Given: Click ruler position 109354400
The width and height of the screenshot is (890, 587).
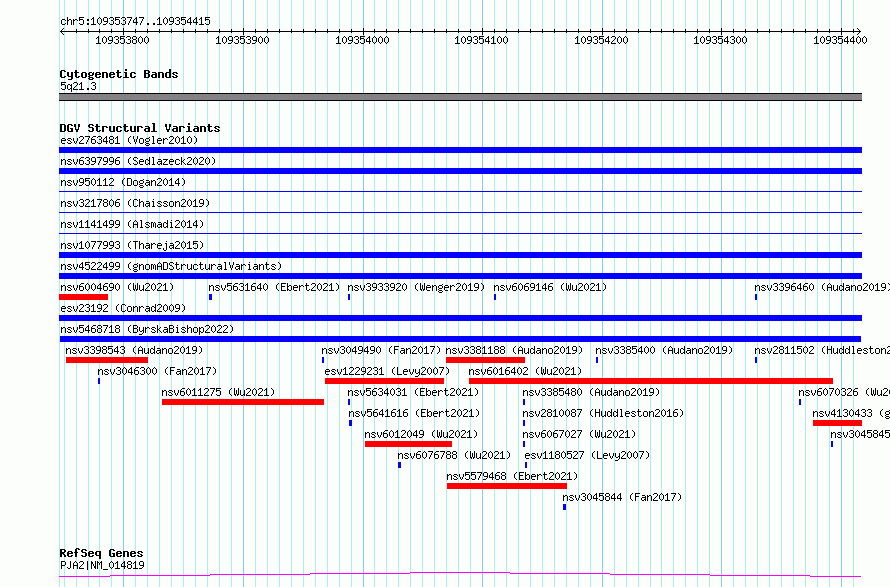Looking at the screenshot, I should point(840,40).
